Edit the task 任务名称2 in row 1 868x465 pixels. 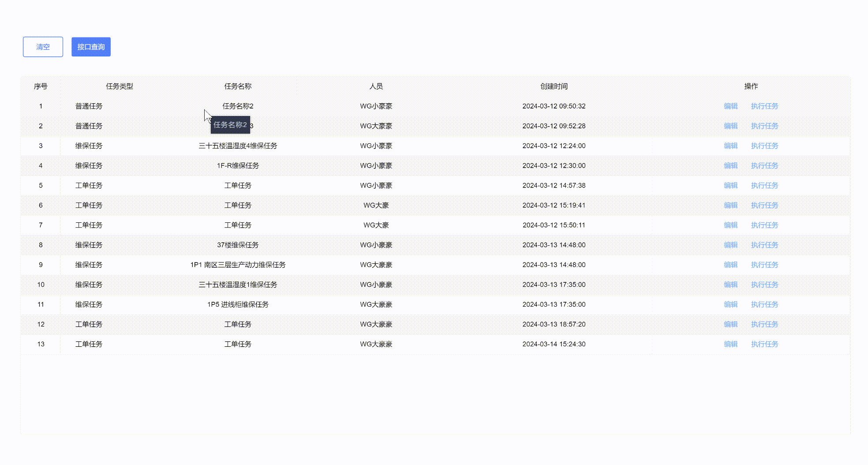click(x=730, y=106)
